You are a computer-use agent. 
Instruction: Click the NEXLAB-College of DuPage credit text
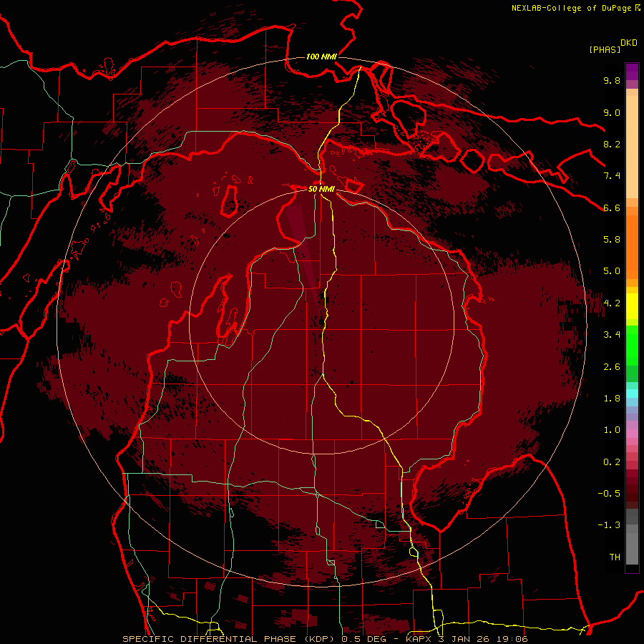point(572,8)
